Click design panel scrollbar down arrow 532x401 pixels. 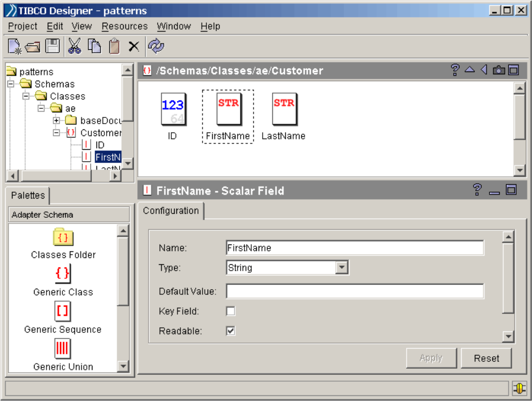coord(520,170)
